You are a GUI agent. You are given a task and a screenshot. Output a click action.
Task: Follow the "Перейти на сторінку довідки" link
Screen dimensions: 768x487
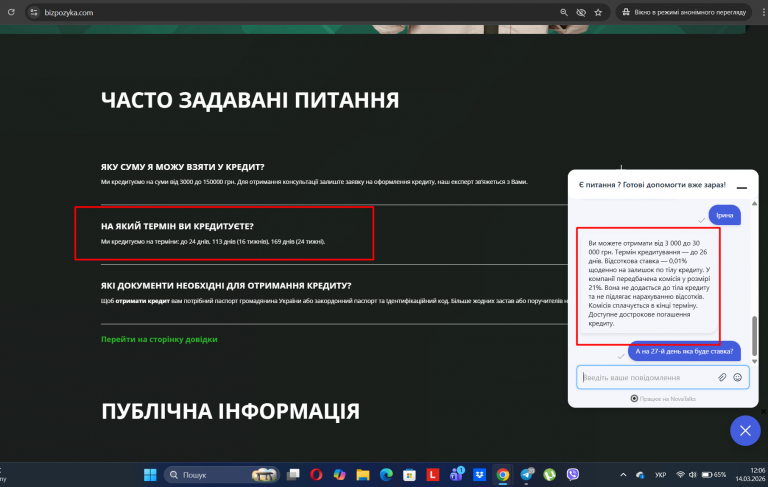159,339
